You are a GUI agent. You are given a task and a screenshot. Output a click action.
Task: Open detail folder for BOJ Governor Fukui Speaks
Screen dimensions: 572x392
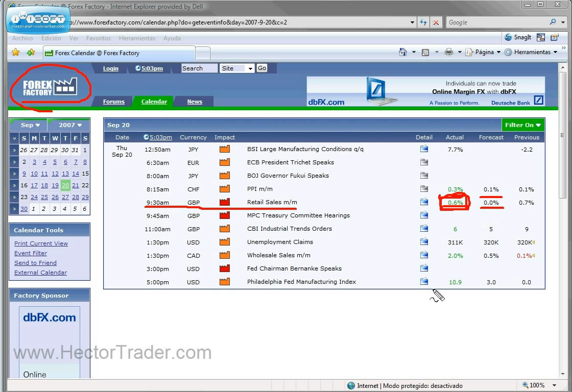(424, 176)
